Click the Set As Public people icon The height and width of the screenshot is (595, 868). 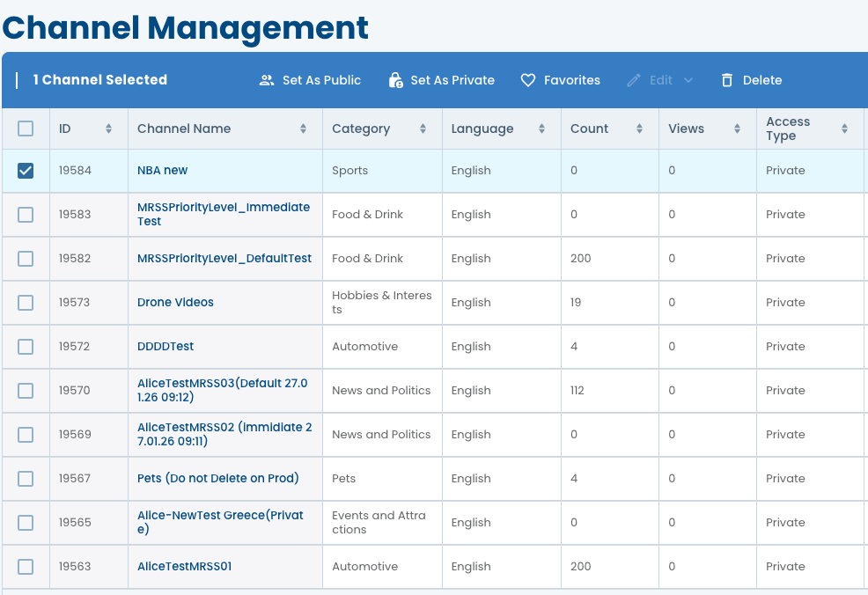tap(267, 80)
